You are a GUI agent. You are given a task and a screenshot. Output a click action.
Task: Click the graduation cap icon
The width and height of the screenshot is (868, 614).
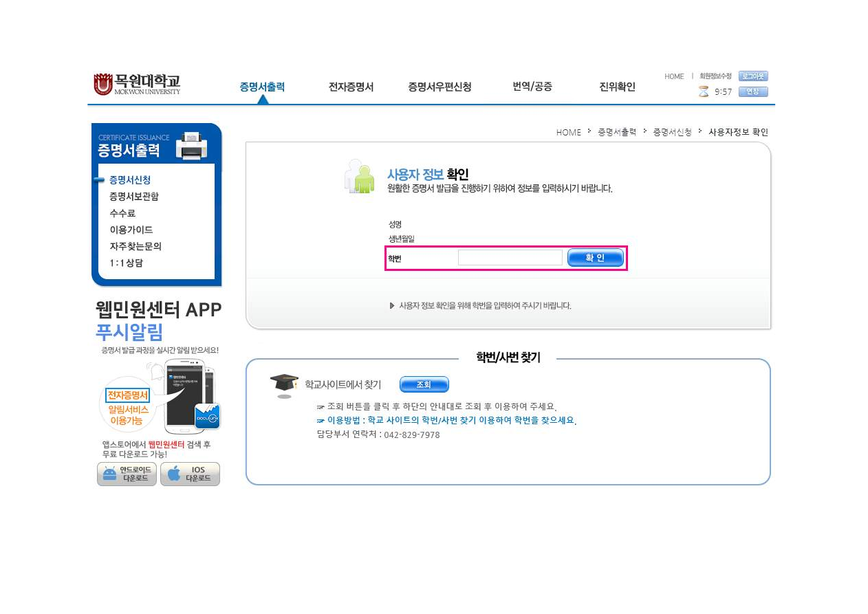pyautogui.click(x=284, y=386)
